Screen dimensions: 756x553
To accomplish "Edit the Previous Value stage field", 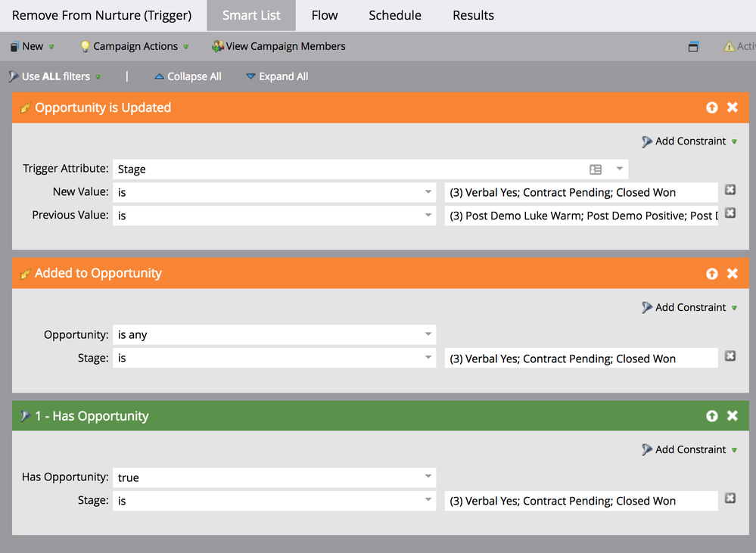I will point(581,216).
